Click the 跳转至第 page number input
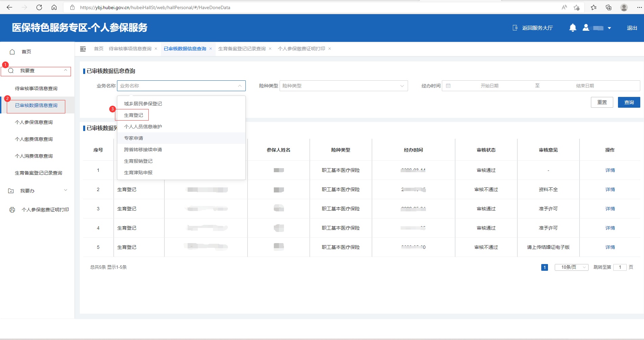This screenshot has width=644, height=340. [620, 267]
